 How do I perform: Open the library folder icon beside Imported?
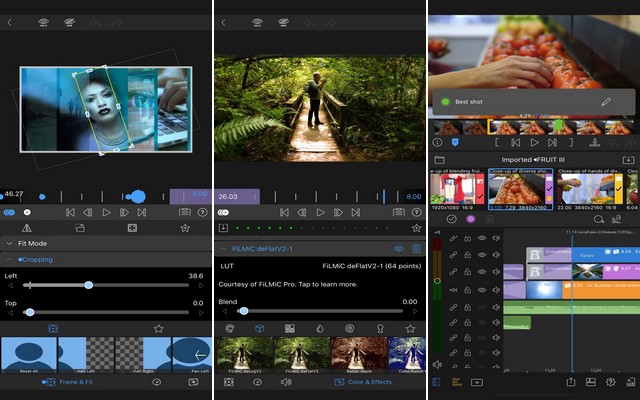click(439, 160)
